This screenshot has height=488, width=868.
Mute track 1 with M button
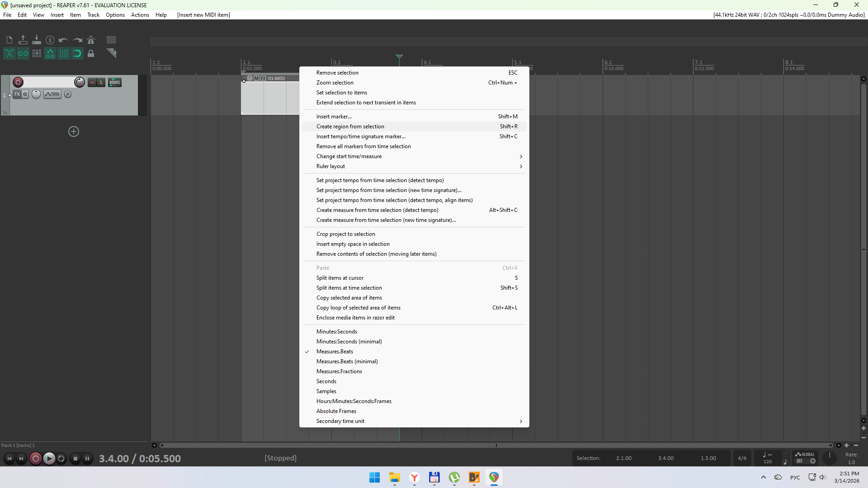[92, 82]
